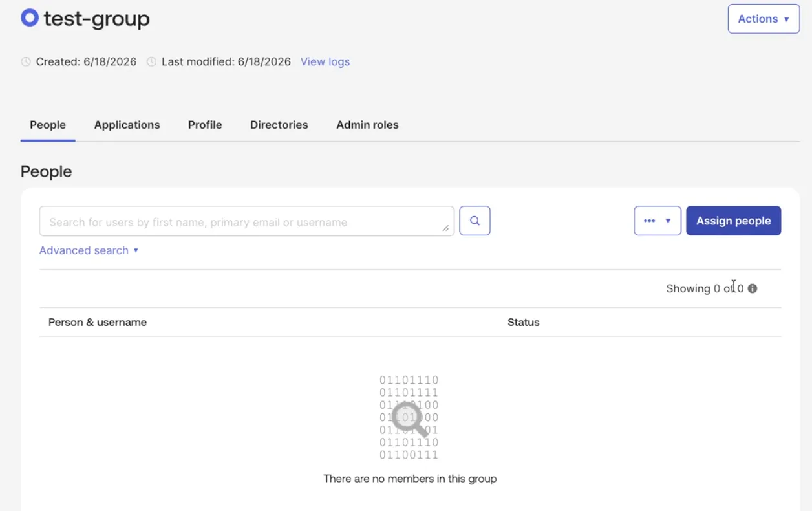
Task: Click the Created: 6/18/2026 text
Action: click(x=86, y=62)
